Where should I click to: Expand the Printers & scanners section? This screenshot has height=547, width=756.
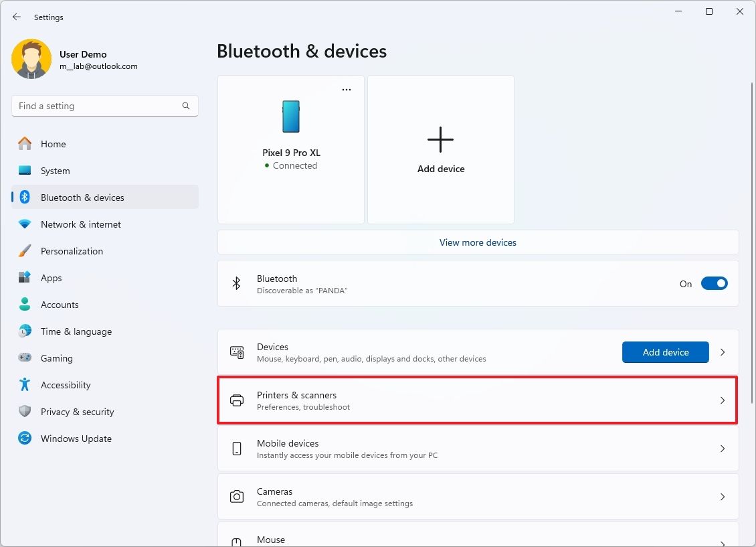[476, 400]
